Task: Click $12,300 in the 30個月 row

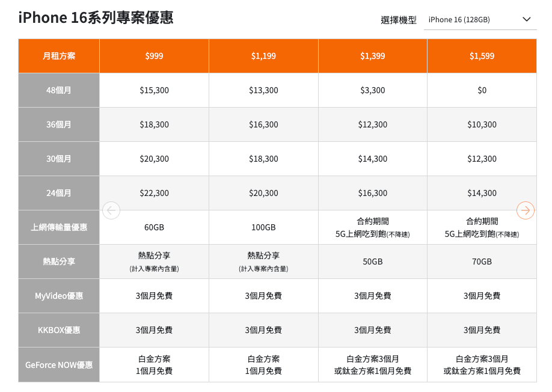Action: pos(482,159)
